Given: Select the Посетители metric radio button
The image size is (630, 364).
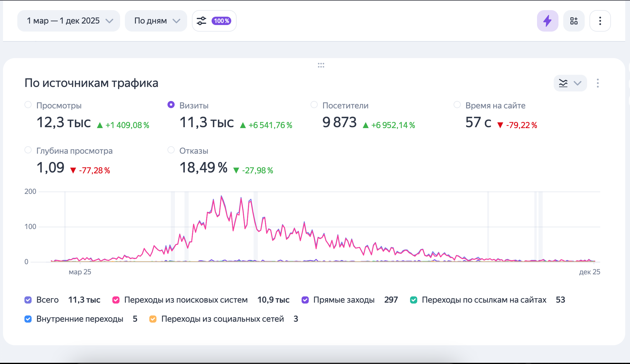Looking at the screenshot, I should tap(314, 105).
